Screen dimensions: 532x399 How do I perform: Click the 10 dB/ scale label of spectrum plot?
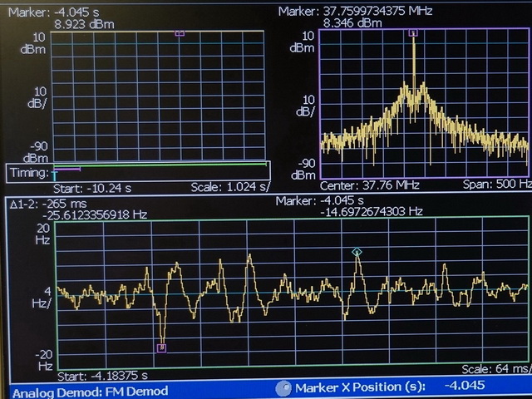305,106
